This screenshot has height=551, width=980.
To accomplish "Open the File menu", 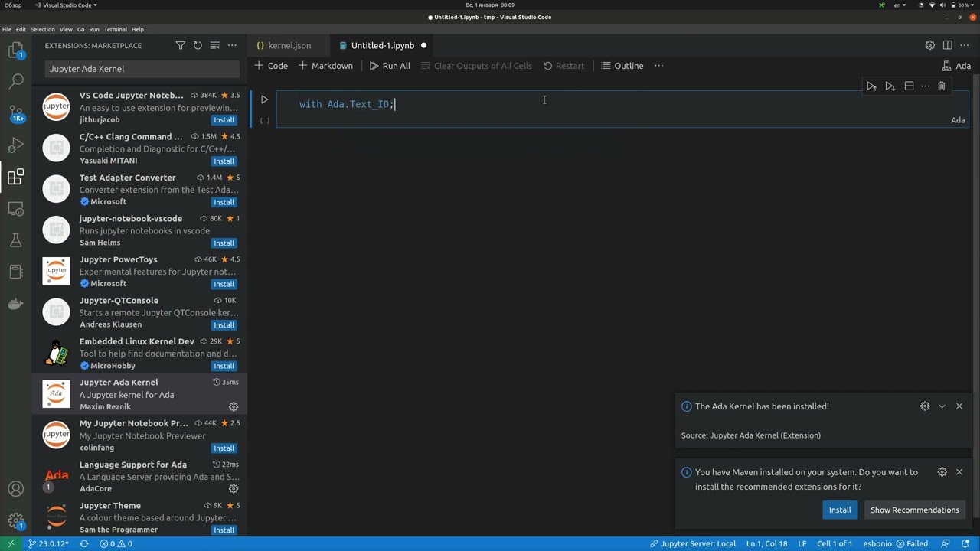I will click(x=7, y=29).
